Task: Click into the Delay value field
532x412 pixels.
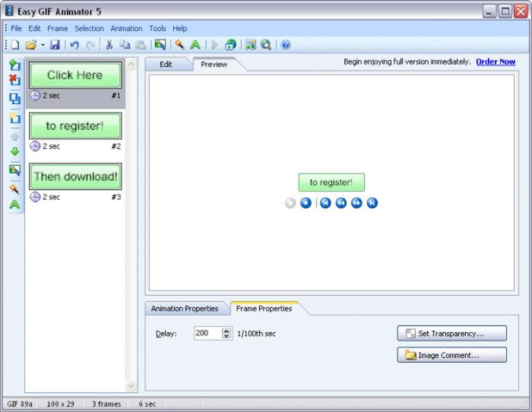Action: click(208, 333)
